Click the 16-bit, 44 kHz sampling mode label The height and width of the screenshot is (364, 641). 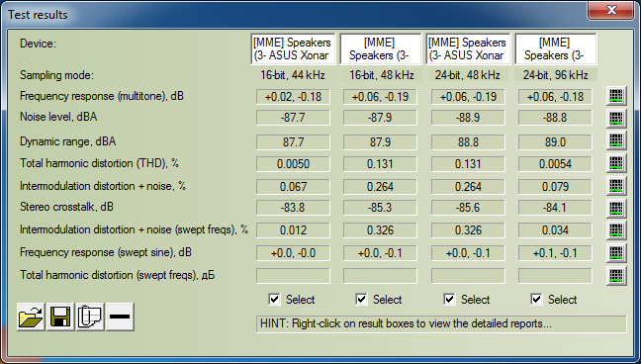[293, 75]
